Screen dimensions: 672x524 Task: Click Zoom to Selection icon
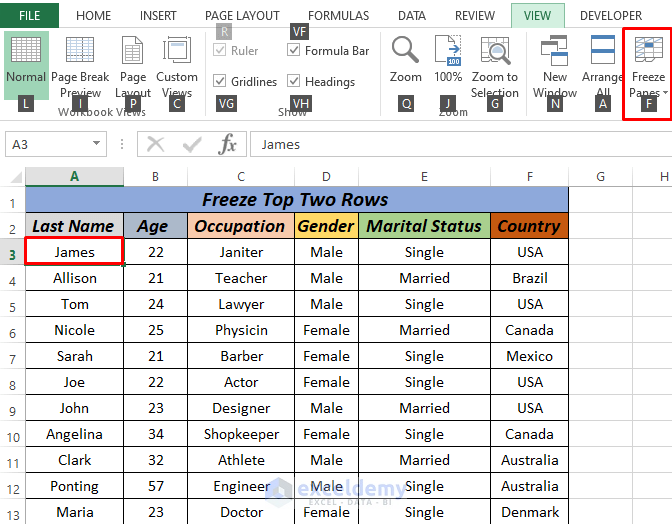point(495,50)
